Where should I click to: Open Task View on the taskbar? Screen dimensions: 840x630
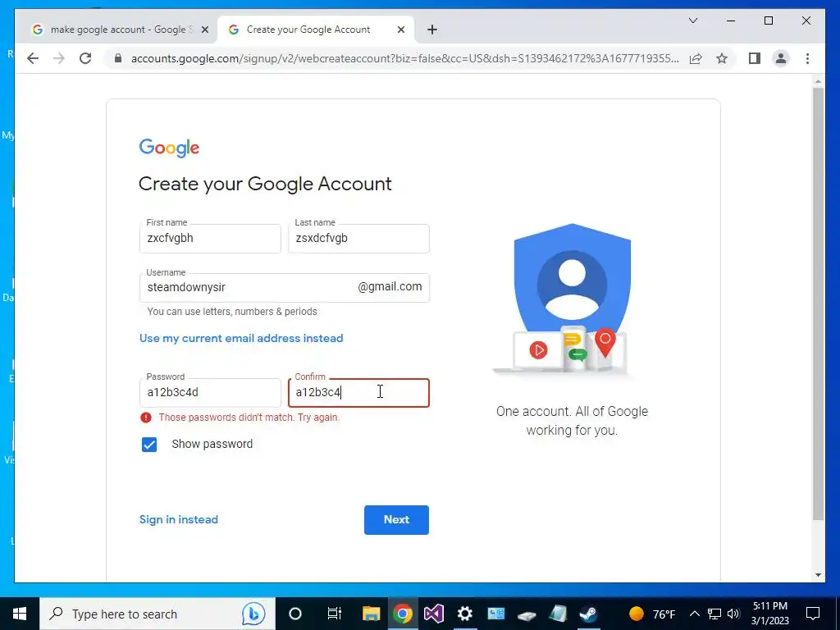tap(335, 614)
